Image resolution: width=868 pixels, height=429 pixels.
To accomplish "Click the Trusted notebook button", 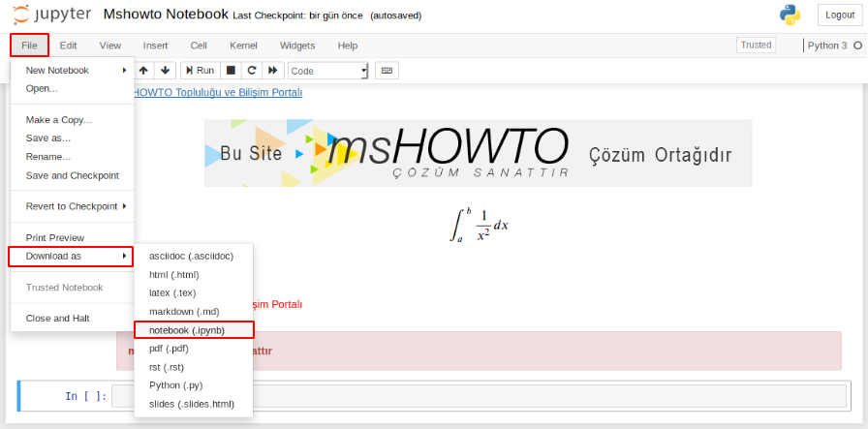I will pos(756,46).
